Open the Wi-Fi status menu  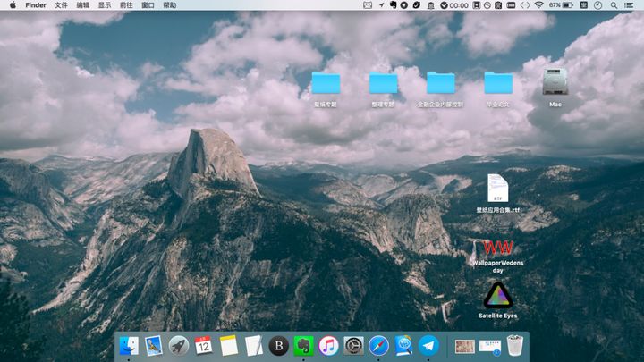(538, 5)
